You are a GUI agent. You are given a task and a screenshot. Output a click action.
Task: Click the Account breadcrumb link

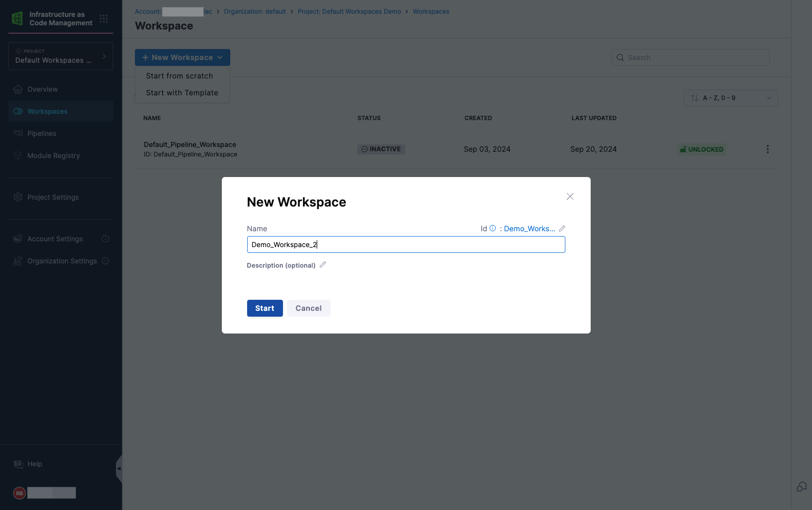click(x=173, y=12)
